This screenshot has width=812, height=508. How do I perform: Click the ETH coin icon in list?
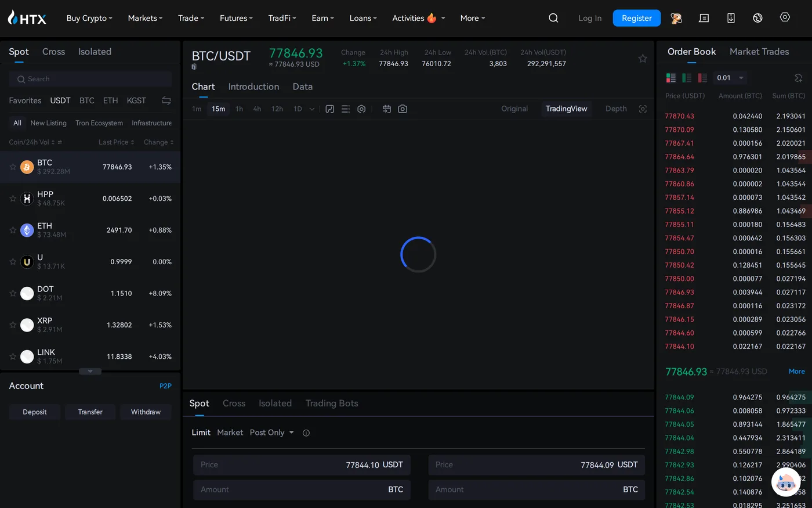(27, 230)
